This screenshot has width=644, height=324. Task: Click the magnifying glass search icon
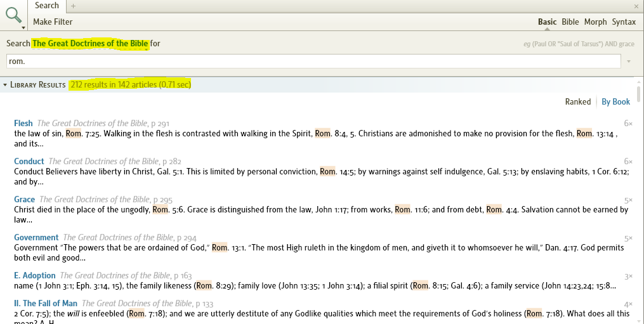13,15
